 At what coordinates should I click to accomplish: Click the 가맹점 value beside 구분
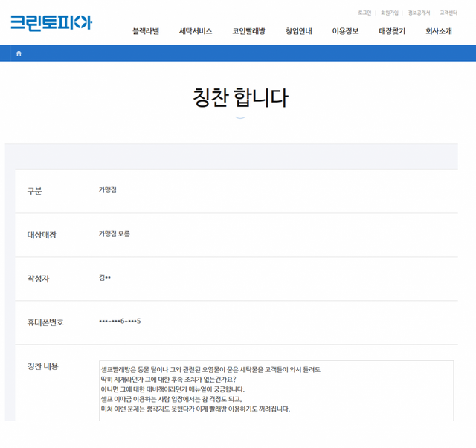coord(108,190)
